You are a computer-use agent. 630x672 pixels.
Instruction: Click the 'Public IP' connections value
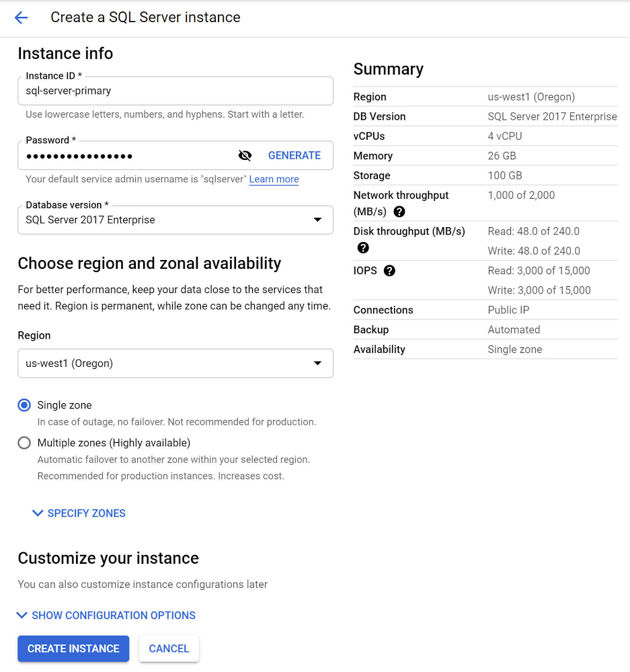click(x=508, y=310)
